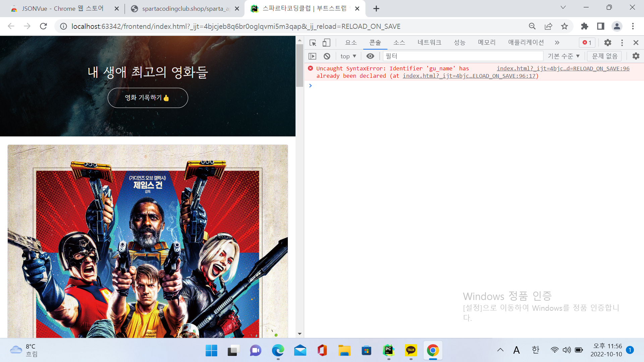Focus the 필터 filter input field

pos(463,56)
